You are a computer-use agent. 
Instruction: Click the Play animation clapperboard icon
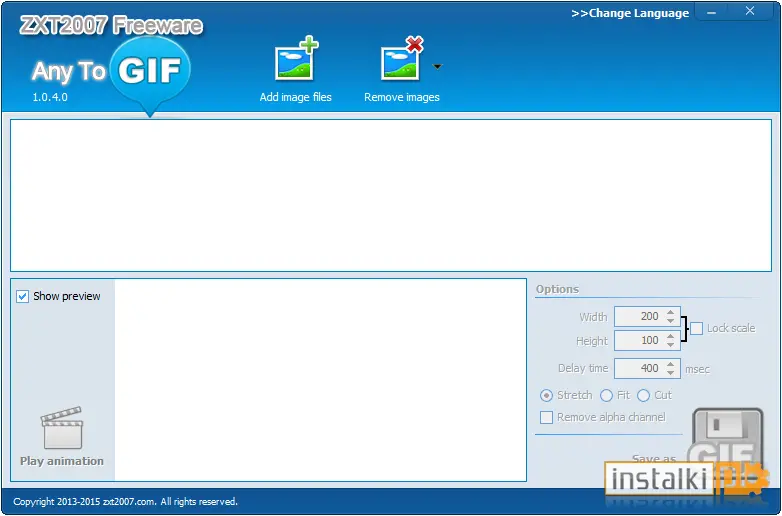[62, 428]
